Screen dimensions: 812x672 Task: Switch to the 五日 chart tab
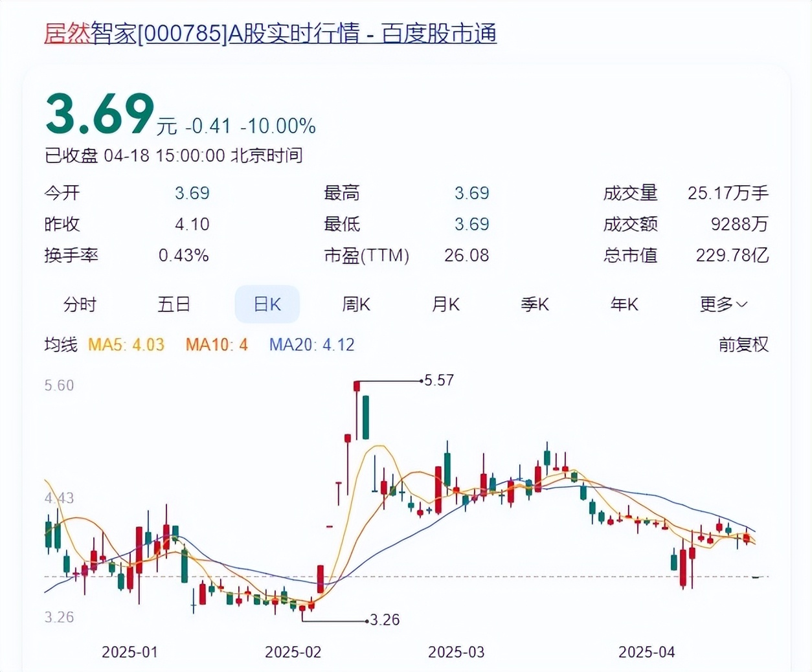click(x=174, y=304)
